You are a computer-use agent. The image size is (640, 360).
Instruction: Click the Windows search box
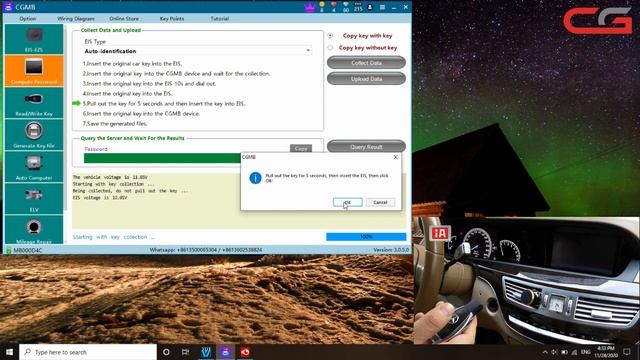point(88,352)
